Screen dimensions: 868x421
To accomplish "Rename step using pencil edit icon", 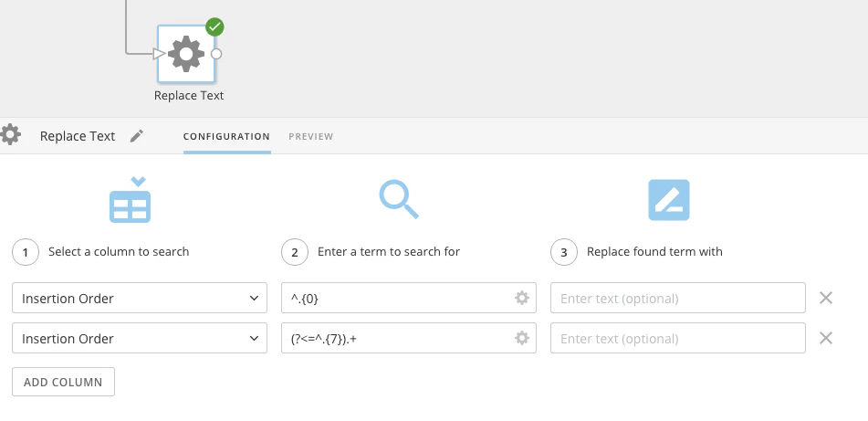I will tap(137, 136).
